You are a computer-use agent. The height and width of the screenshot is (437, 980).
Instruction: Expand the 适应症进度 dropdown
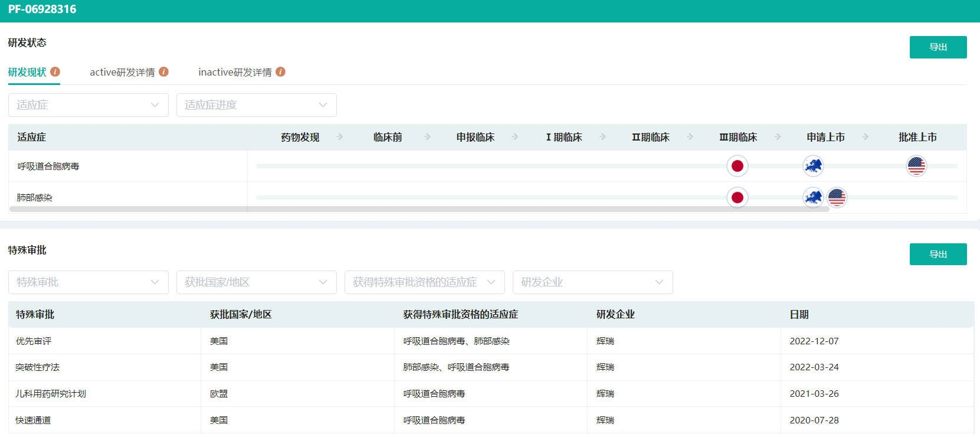click(256, 105)
